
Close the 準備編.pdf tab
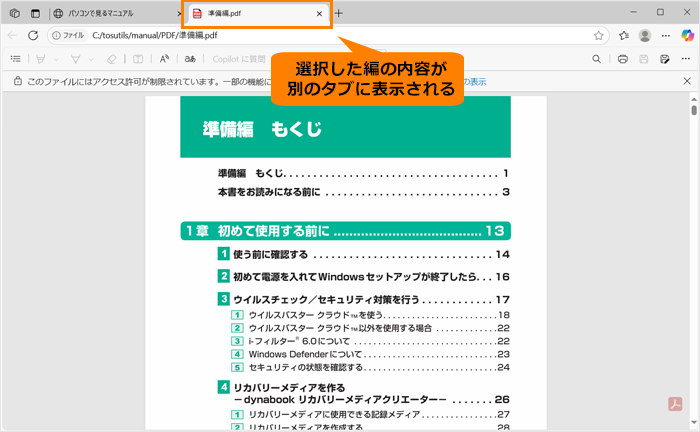click(x=319, y=13)
